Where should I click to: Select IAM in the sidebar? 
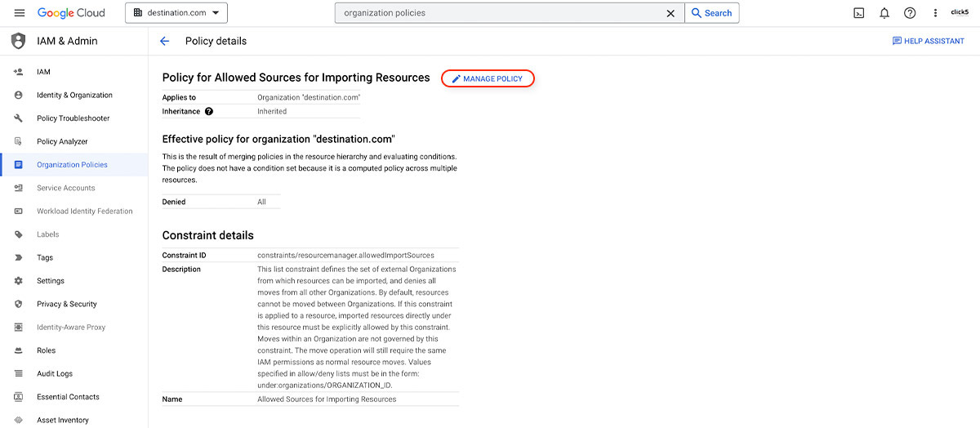click(x=73, y=72)
